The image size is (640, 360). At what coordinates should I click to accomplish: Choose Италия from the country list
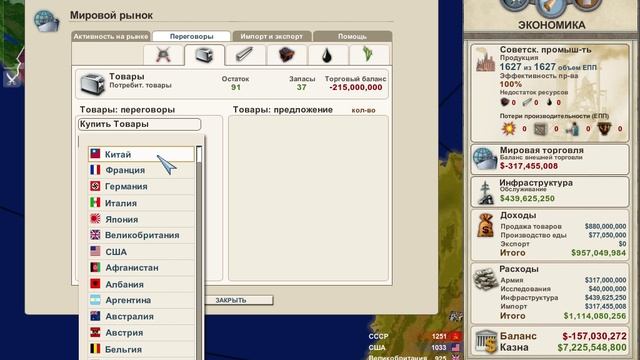pos(141,203)
